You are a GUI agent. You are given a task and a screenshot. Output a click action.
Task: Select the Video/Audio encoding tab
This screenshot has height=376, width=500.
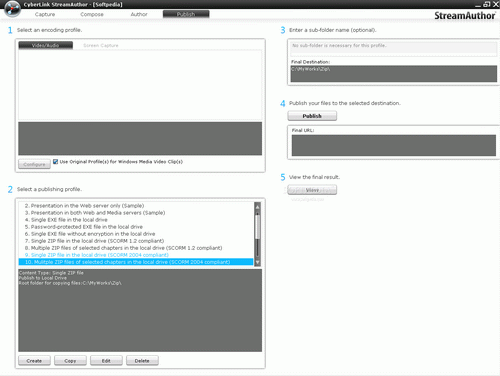[46, 45]
